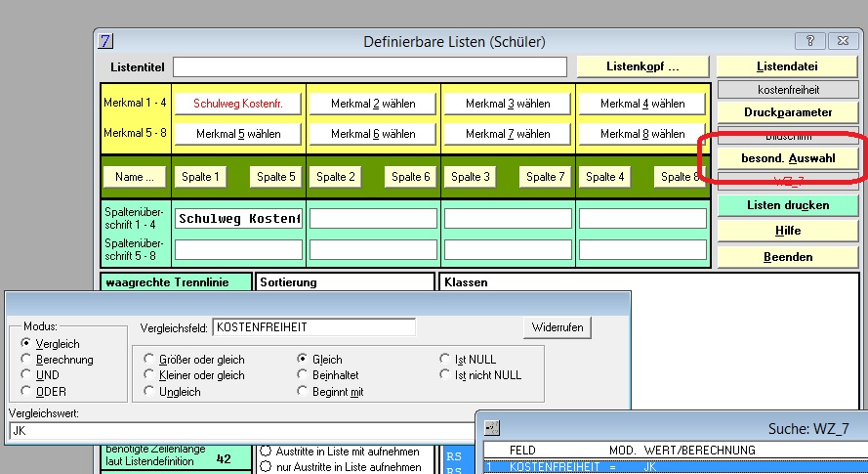
Task: Click the Zeilenlänge value 42
Action: (224, 459)
